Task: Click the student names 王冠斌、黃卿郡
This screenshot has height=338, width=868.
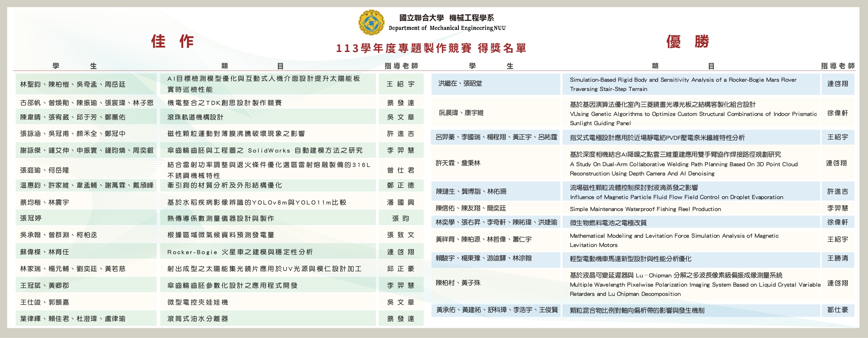Action: [x=45, y=285]
